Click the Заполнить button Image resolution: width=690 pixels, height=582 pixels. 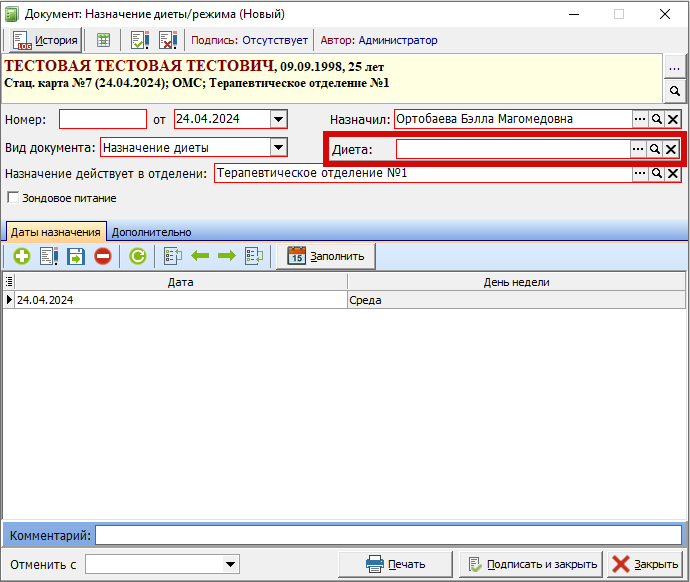click(x=326, y=256)
